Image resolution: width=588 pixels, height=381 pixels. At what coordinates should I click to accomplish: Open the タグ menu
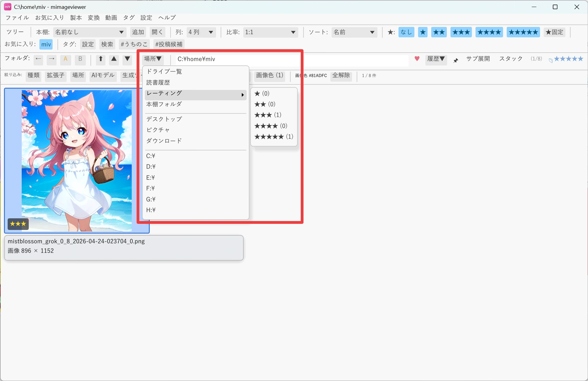point(129,18)
